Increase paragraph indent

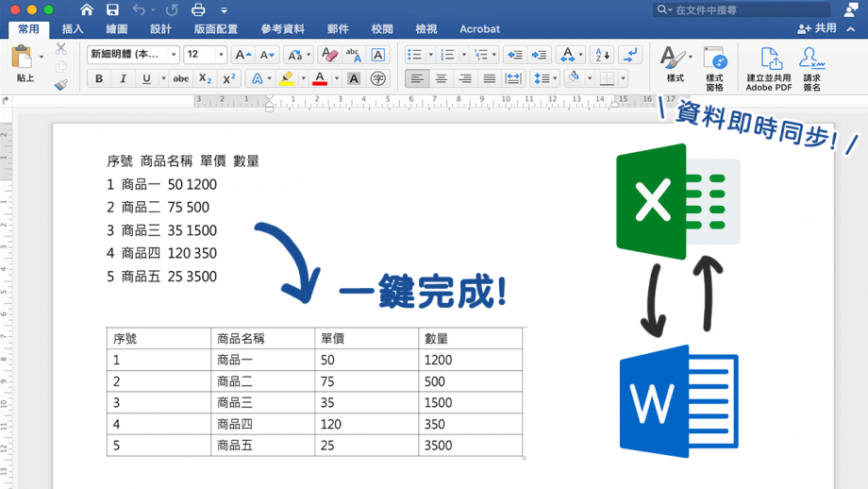[x=539, y=54]
